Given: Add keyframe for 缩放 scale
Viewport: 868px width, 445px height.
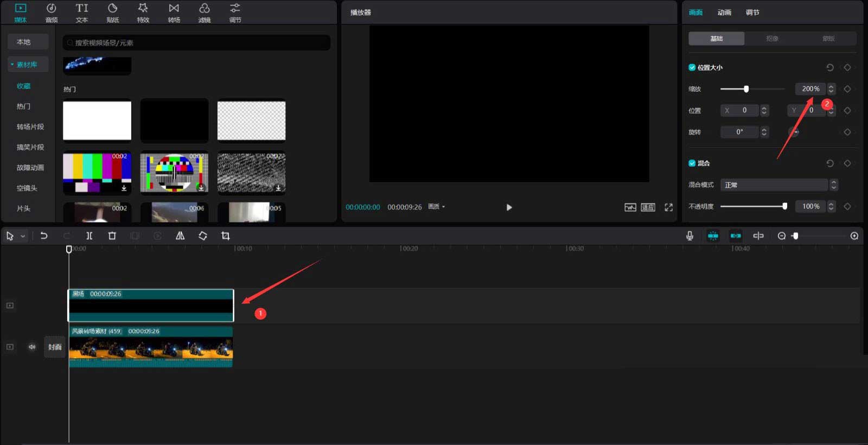Looking at the screenshot, I should tap(847, 89).
